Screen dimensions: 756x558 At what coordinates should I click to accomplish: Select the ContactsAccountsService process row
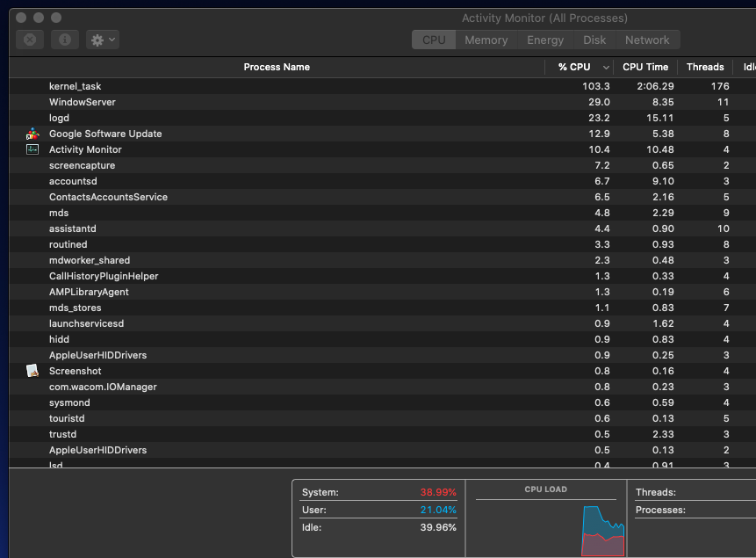pos(382,197)
